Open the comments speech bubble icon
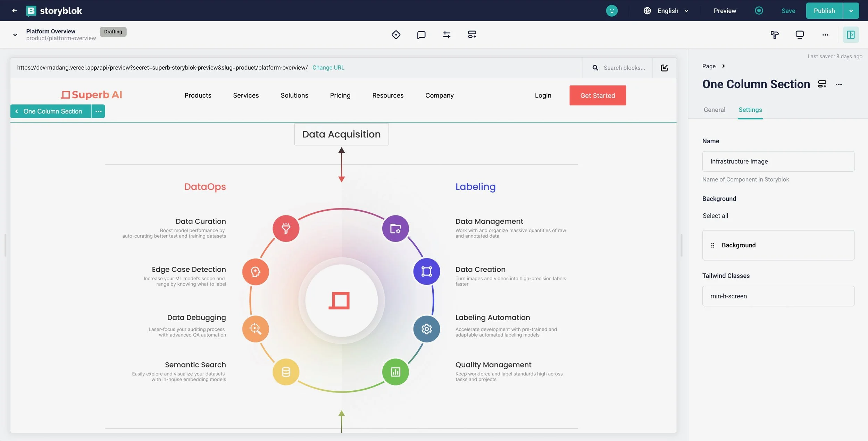 (421, 35)
